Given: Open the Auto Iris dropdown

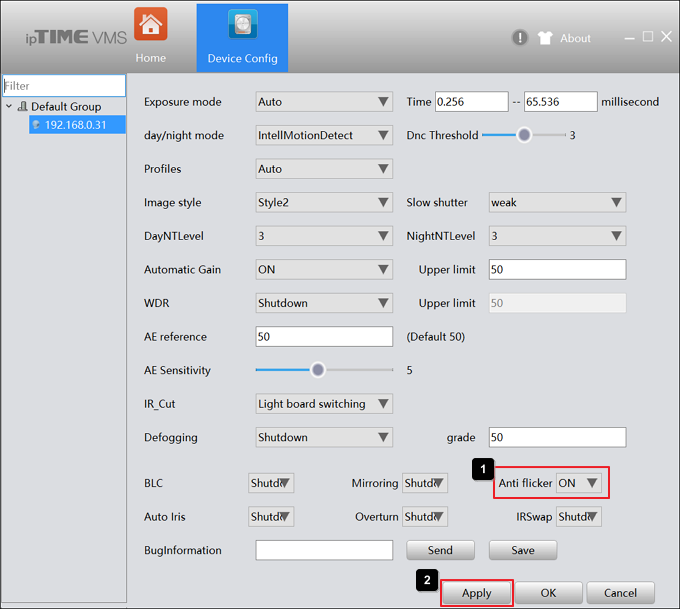Looking at the screenshot, I should (271, 517).
